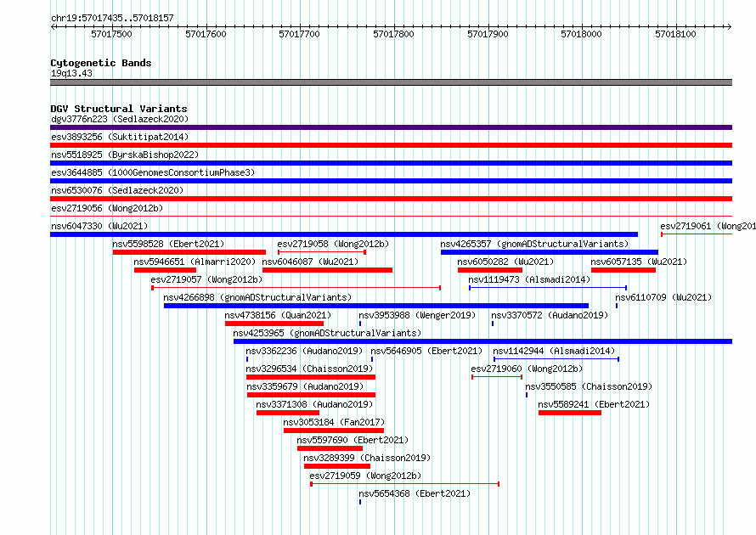Screen dimensions: 756x535
Task: Open esv2719057 (Wong2012b) label
Action: (206, 279)
